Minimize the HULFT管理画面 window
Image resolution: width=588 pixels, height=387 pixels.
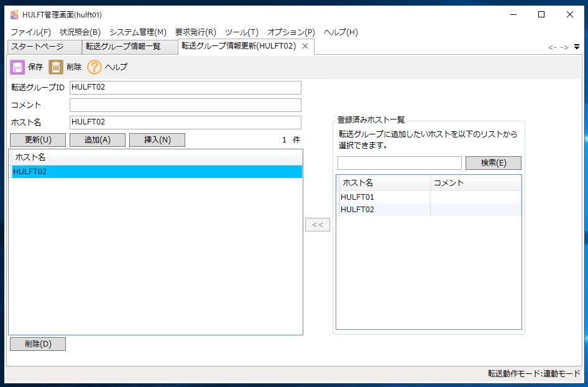tap(513, 15)
